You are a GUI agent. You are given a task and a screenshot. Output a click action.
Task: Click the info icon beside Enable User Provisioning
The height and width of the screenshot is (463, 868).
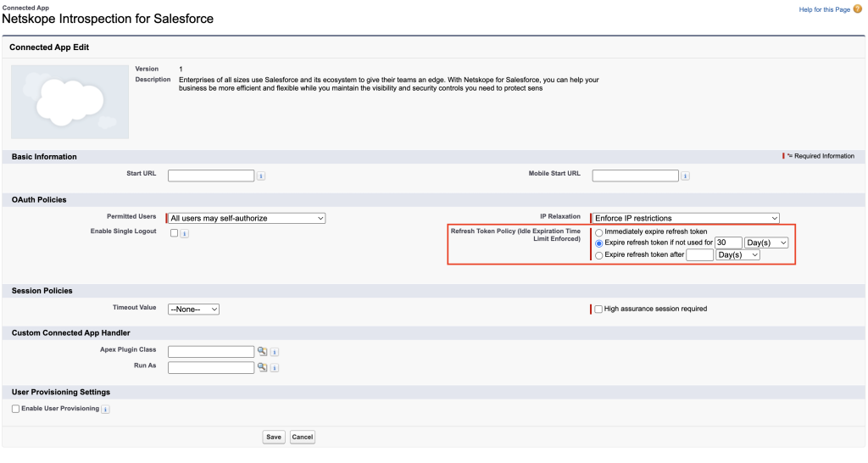coord(105,410)
